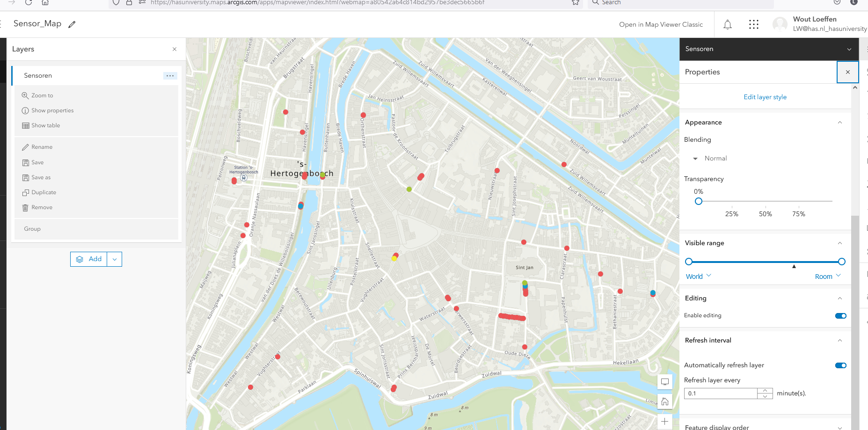
Task: Expand the Feature display order section
Action: click(840, 427)
